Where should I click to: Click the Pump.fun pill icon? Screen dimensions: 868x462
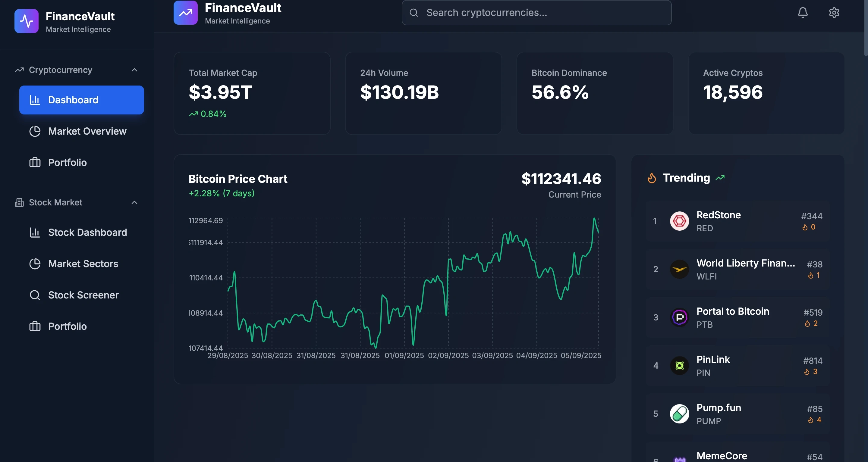(679, 414)
